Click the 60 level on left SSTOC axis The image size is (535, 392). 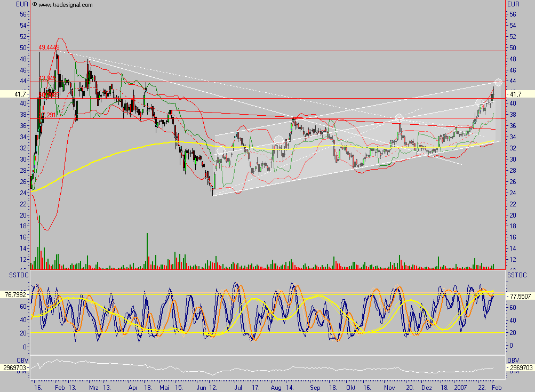coord(23,306)
